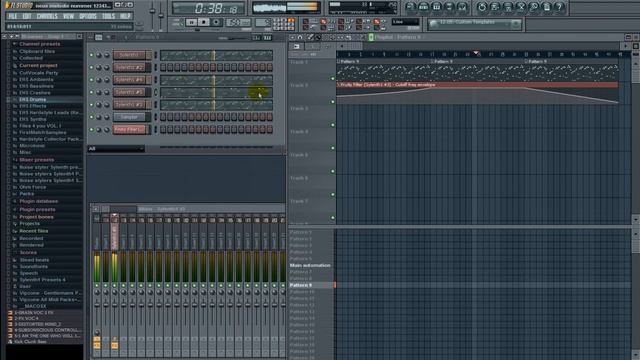Expand the Recent files browser folder

click(x=33, y=231)
